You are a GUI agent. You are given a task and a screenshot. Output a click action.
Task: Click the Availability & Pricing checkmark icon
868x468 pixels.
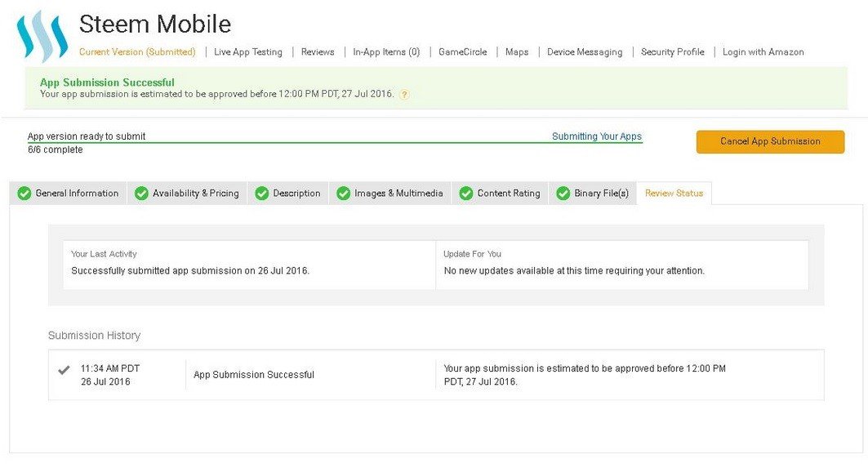click(x=141, y=194)
